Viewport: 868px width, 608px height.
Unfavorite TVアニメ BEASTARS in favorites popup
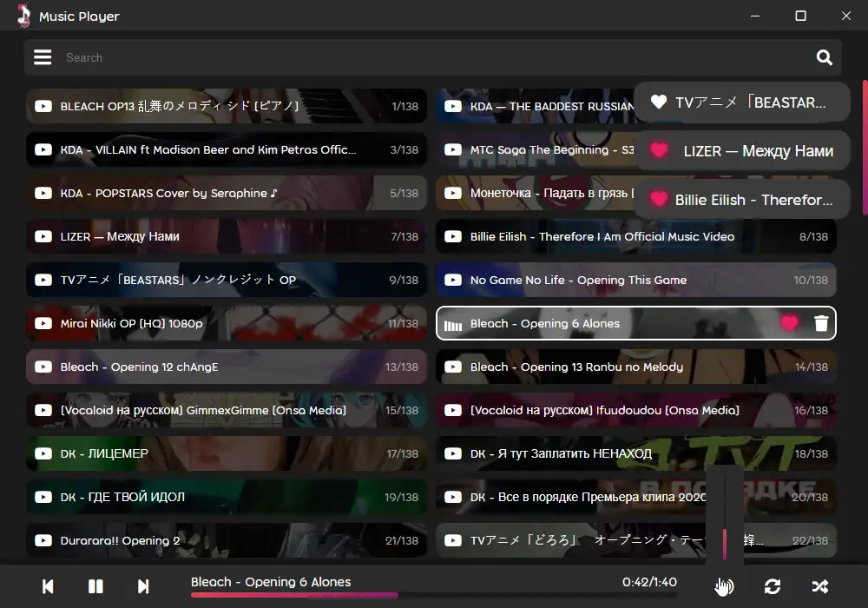tap(659, 102)
